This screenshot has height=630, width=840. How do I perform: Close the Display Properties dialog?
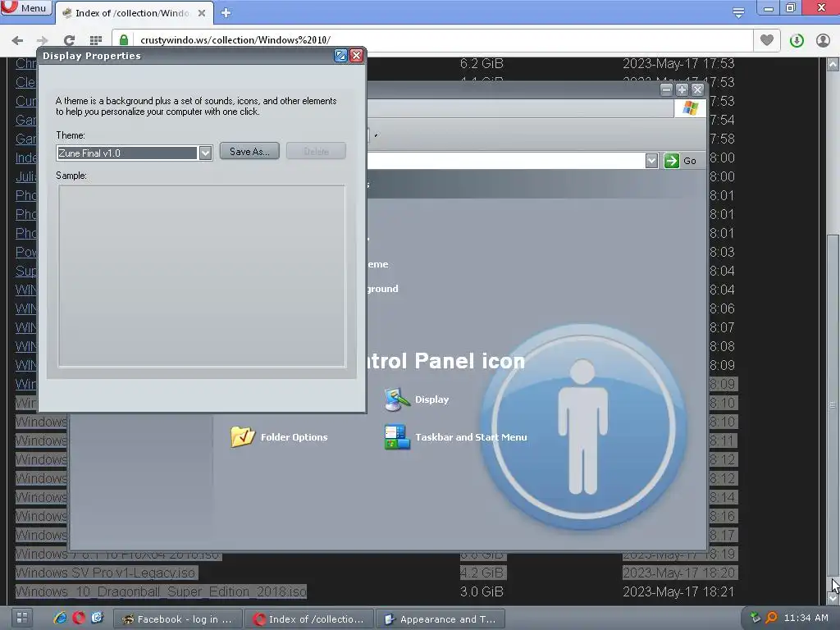click(x=356, y=56)
